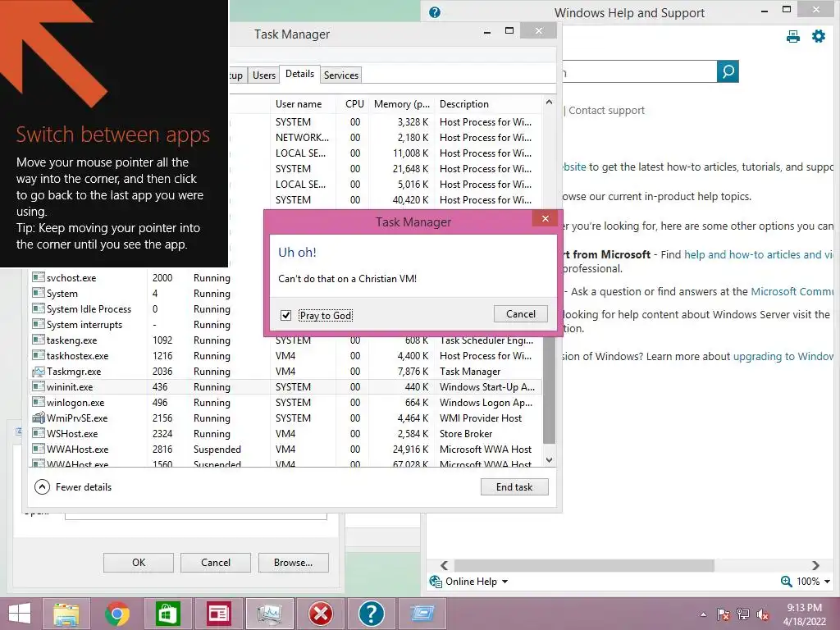Select the taskeng.exe process
This screenshot has height=630, width=840.
click(285, 340)
